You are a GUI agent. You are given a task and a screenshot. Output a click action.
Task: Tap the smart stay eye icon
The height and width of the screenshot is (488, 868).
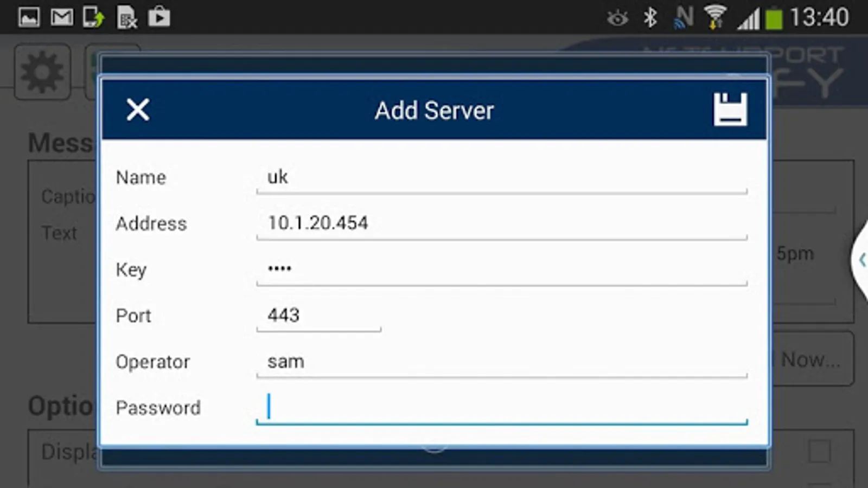tap(617, 19)
